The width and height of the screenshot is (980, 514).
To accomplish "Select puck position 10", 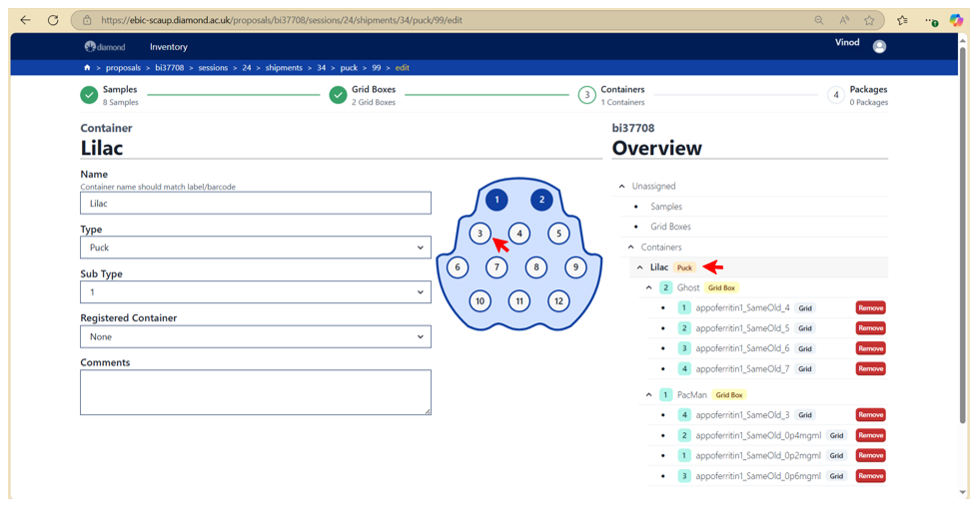I will click(480, 301).
